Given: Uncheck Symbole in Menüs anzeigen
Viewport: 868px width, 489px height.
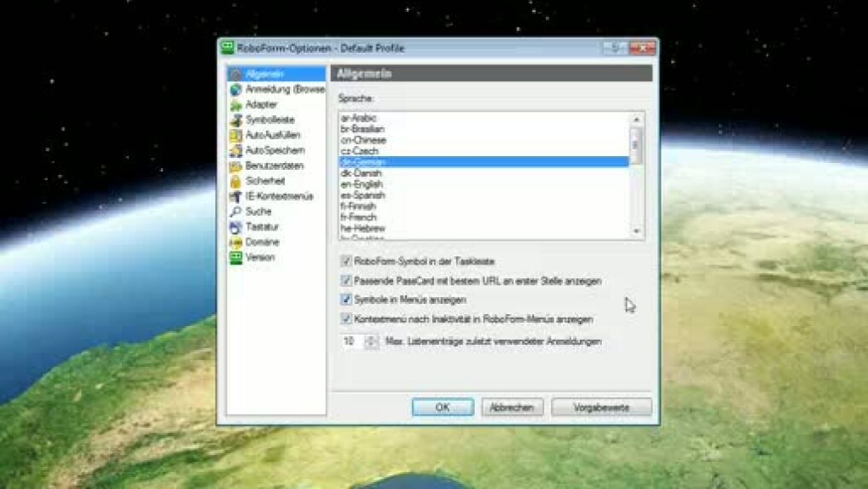Looking at the screenshot, I should [x=346, y=300].
